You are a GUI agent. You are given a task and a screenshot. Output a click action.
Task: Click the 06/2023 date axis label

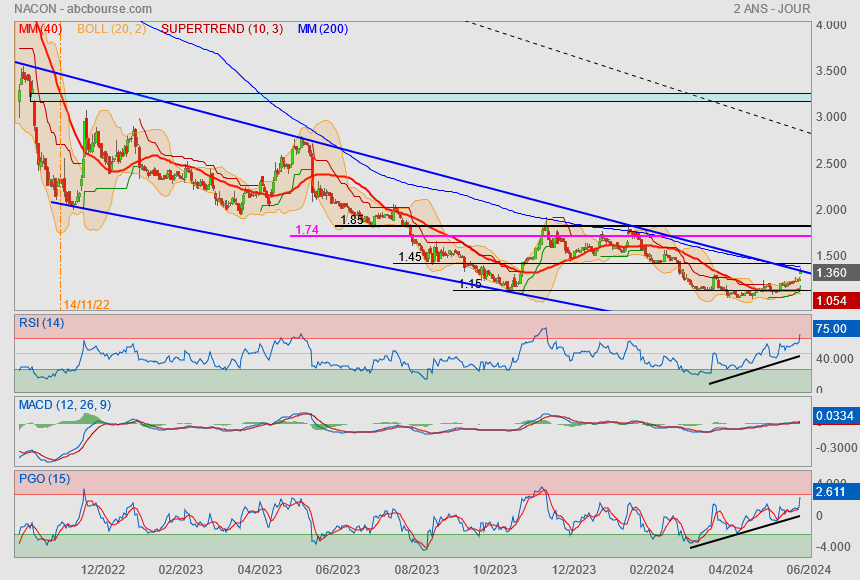(x=337, y=570)
